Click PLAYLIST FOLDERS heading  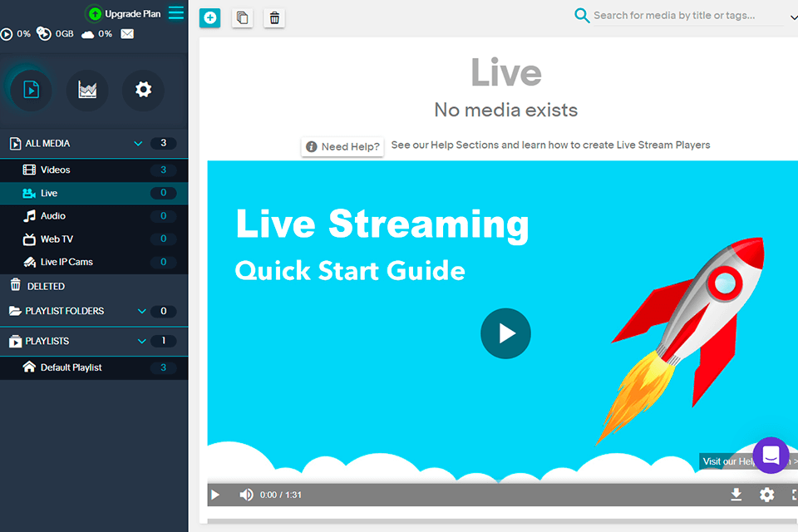pos(65,311)
